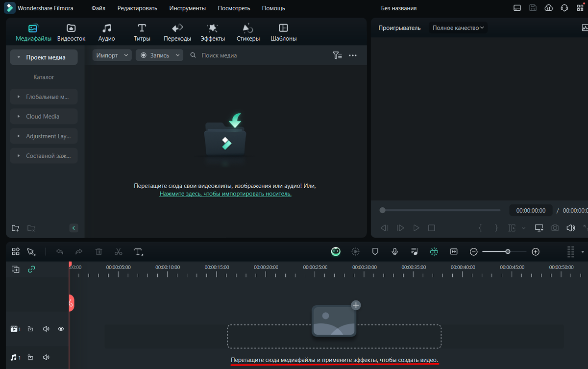Viewport: 588px width, 369px height.
Task: Expand the Глобальные м... section
Action: (x=44, y=97)
